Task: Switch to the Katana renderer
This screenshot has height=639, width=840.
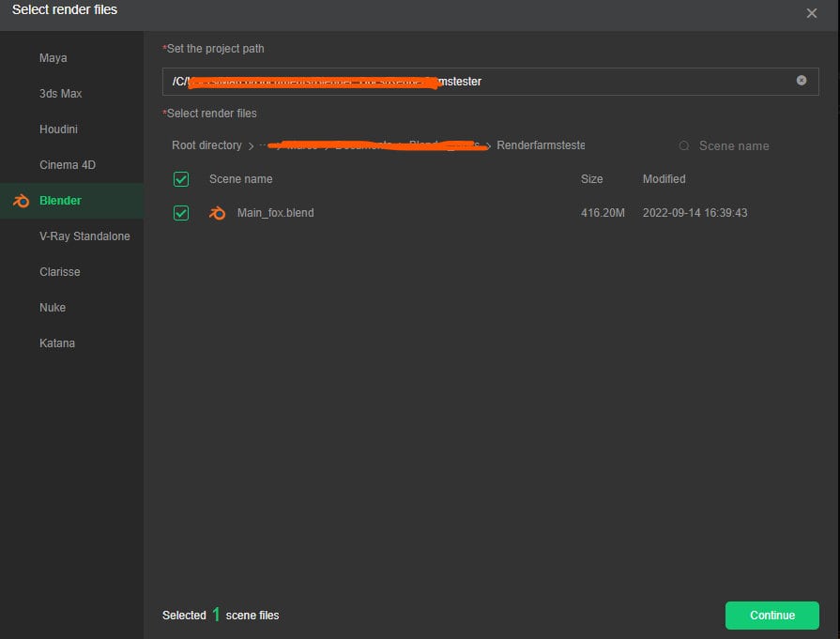Action: tap(56, 342)
